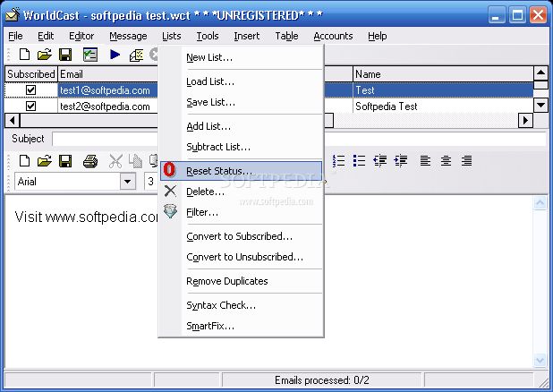Insert bulleted list icon
The image size is (553, 392).
coord(359,161)
